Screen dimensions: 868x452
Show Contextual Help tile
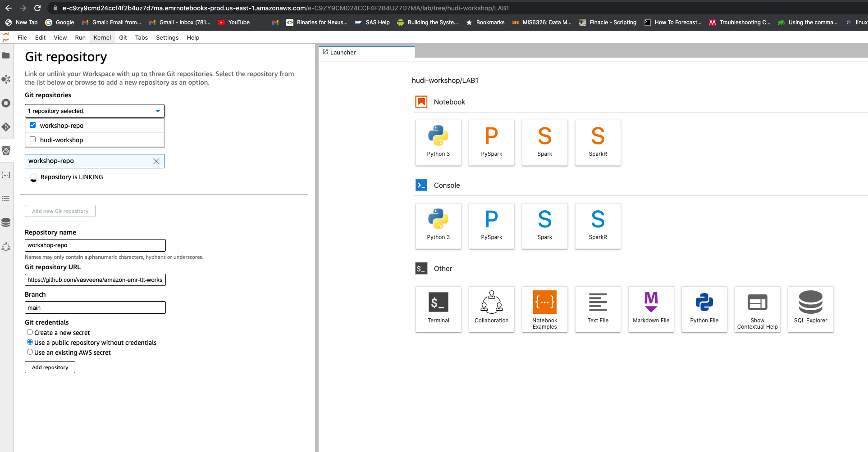pyautogui.click(x=758, y=309)
